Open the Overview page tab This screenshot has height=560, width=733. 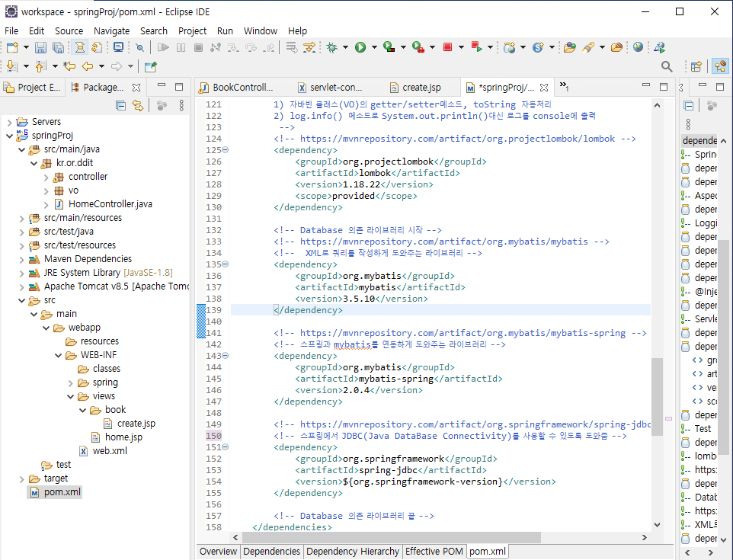pyautogui.click(x=218, y=552)
